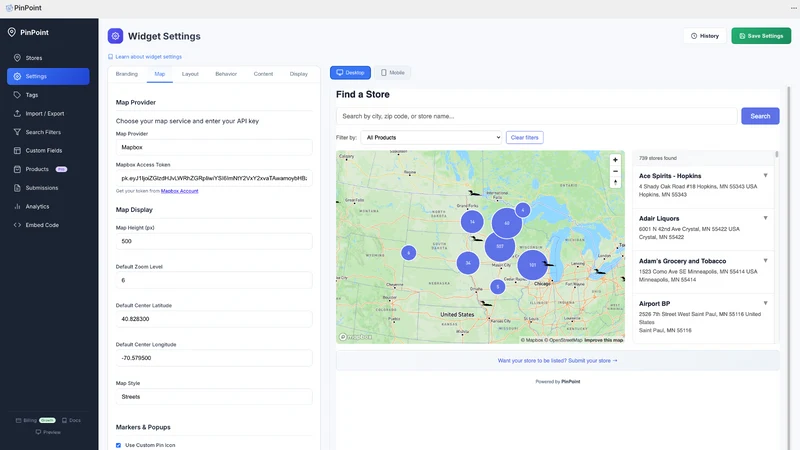
Task: Click the Settings gear sidebar item
Action: pos(48,77)
